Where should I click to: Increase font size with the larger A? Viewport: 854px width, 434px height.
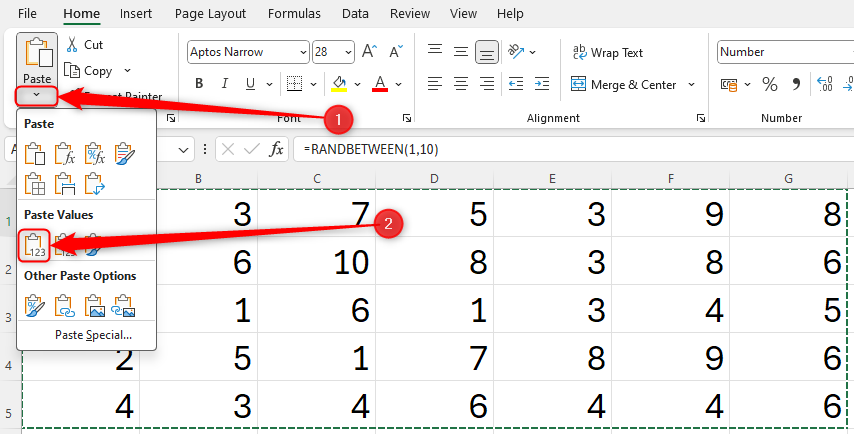[x=369, y=52]
